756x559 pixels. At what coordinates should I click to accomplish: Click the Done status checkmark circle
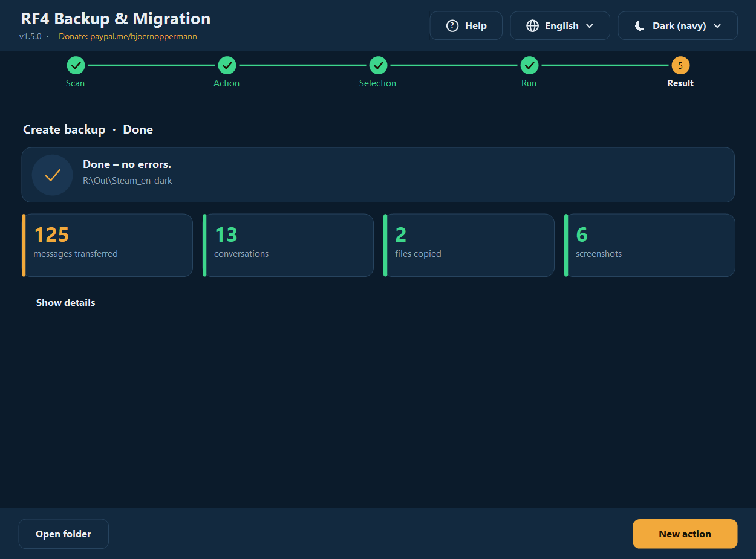(53, 175)
